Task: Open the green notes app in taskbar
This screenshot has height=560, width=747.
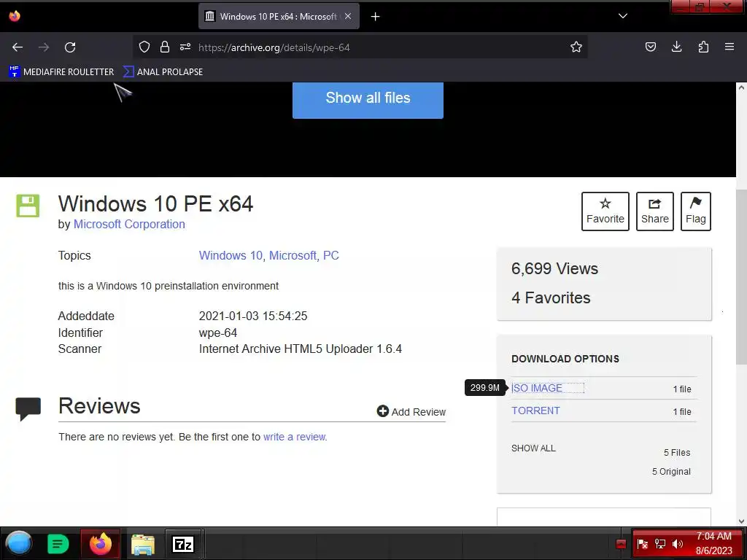Action: click(58, 544)
